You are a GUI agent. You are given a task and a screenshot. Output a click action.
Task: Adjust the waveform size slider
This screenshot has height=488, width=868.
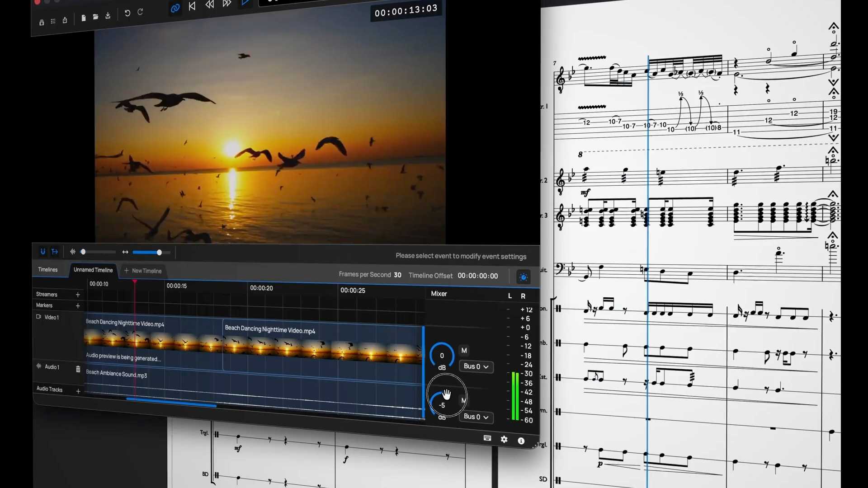(x=98, y=252)
